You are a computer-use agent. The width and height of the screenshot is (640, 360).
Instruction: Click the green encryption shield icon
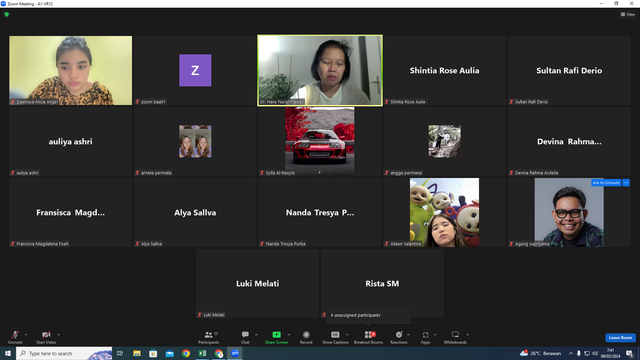[x=7, y=14]
